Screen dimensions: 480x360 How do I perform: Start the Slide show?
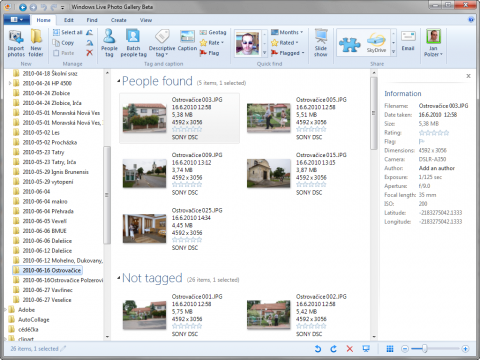click(x=321, y=43)
